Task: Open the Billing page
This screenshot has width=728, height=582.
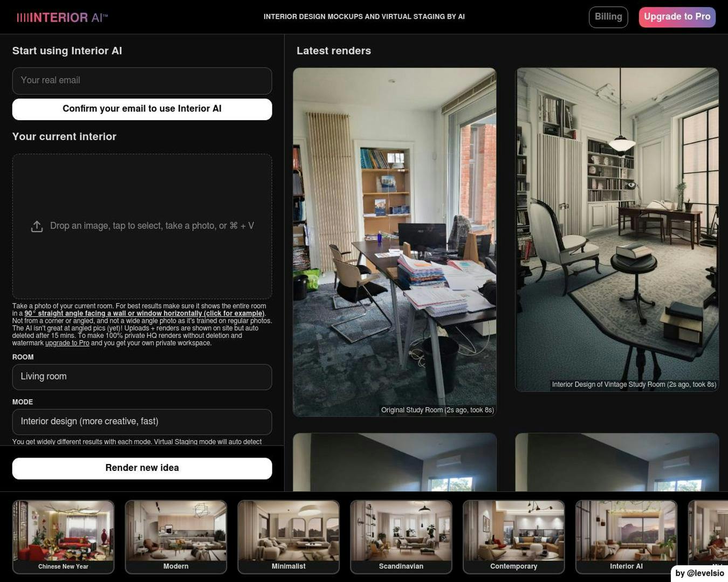Action: click(x=608, y=17)
